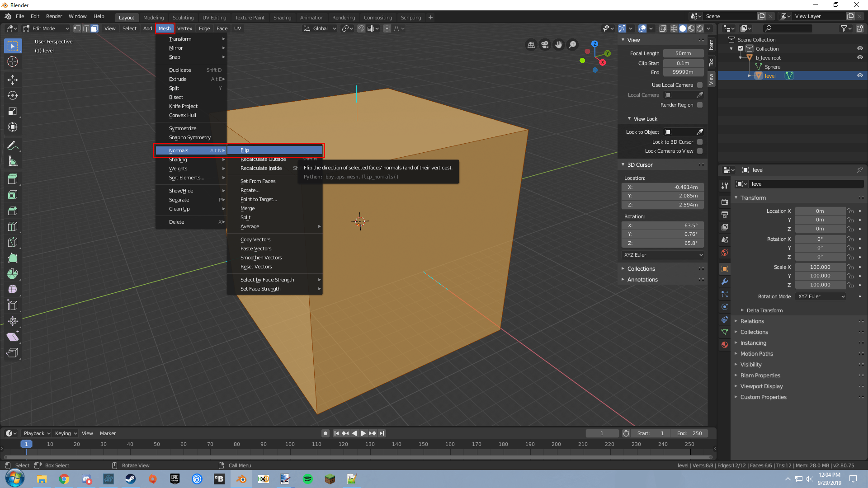Image resolution: width=868 pixels, height=488 pixels.
Task: Open Blender on the Windows taskbar
Action: [241, 479]
